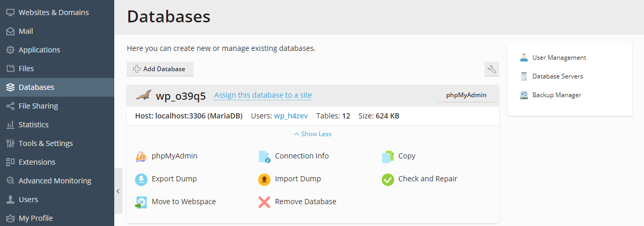Go to Tools & Settings in sidebar
Image resolution: width=644 pixels, height=226 pixels.
click(46, 143)
